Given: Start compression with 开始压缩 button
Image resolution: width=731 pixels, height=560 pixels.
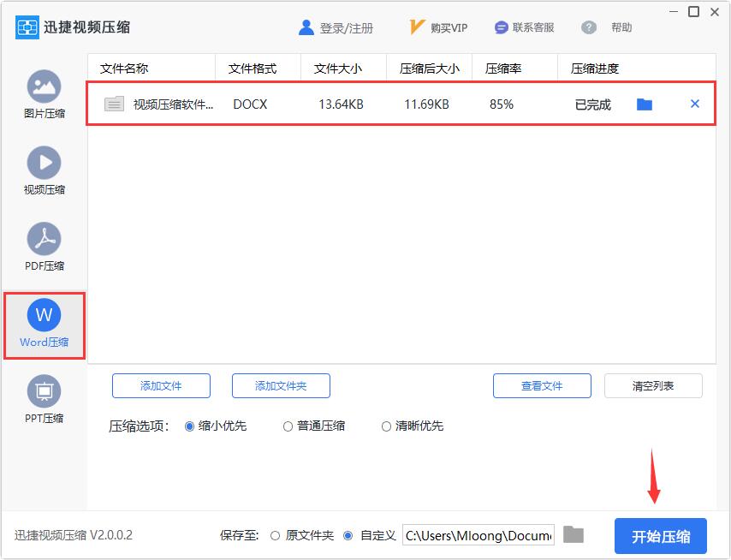Looking at the screenshot, I should coord(661,536).
